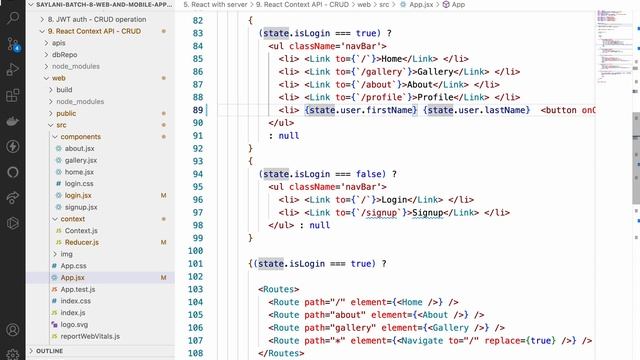This screenshot has width=640, height=360.
Task: Open the Run and Debug view
Action: click(13, 69)
